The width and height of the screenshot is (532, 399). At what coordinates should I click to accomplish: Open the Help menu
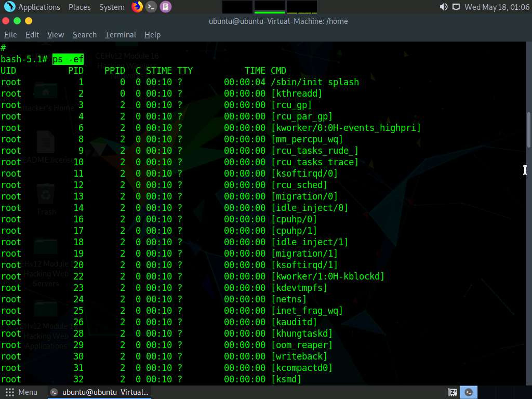point(152,35)
